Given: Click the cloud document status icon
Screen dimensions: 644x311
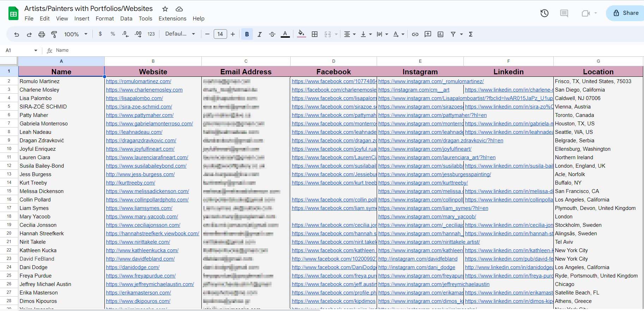Looking at the screenshot, I should click(x=179, y=9).
